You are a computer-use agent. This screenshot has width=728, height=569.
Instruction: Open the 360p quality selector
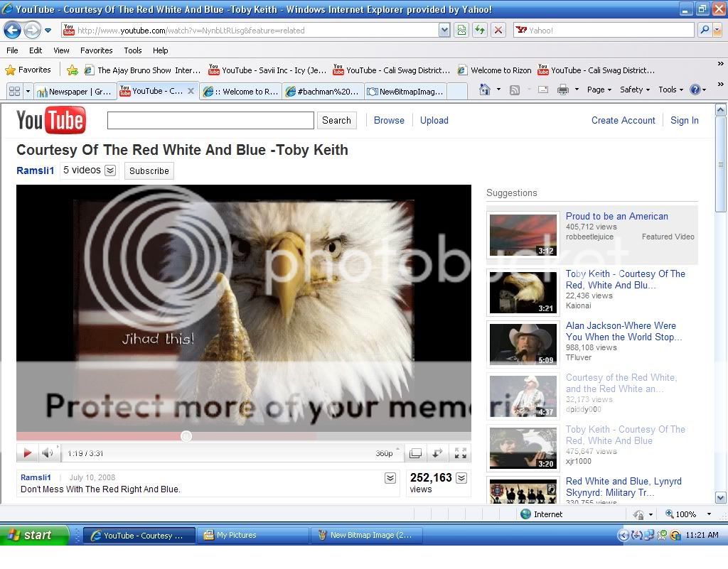point(386,453)
